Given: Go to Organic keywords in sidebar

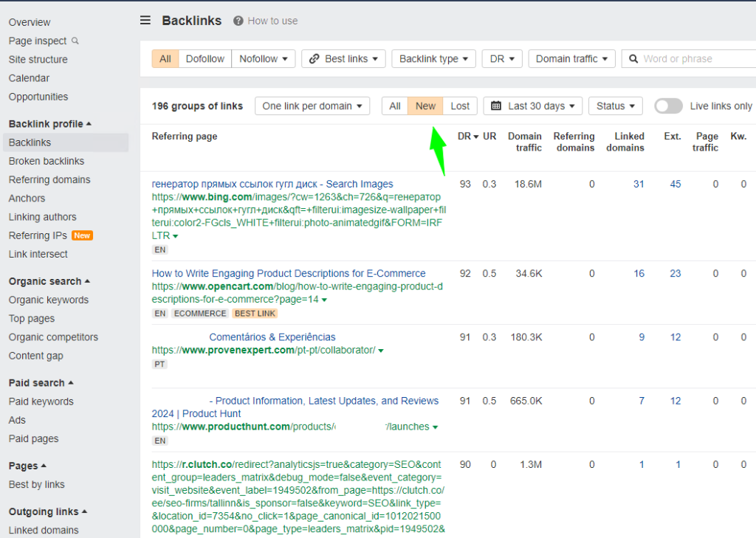Looking at the screenshot, I should tap(49, 300).
